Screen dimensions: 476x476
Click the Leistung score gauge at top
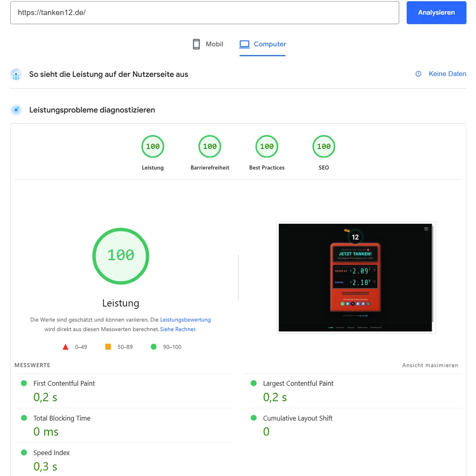point(153,147)
